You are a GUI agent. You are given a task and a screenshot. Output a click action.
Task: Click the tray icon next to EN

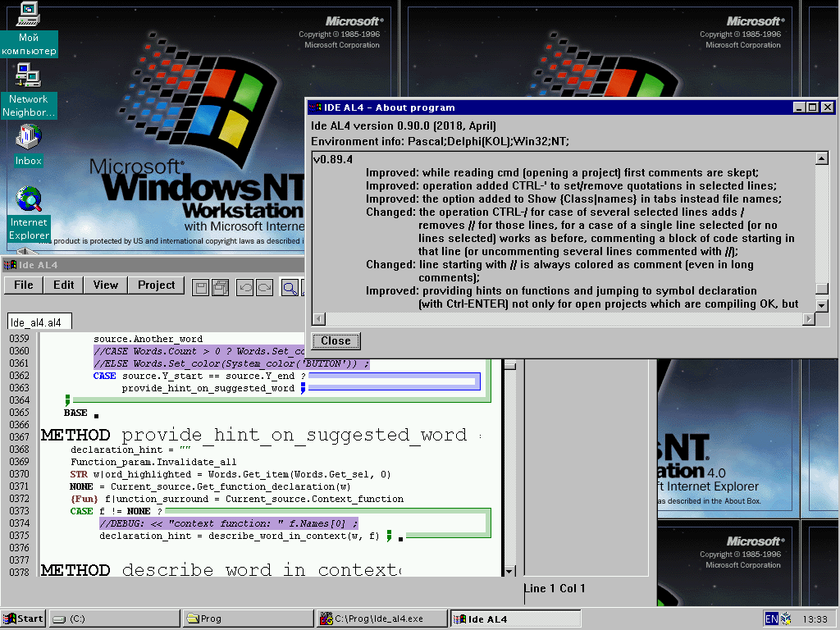(x=786, y=619)
